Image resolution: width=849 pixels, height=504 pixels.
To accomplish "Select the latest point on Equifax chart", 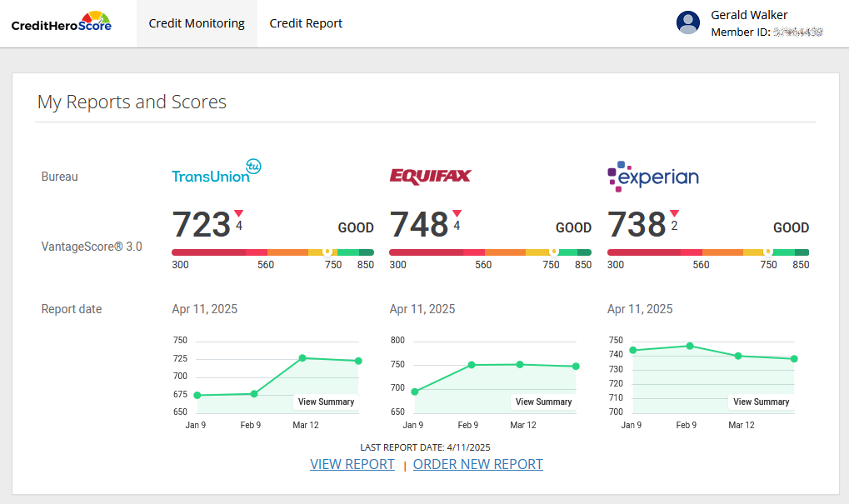I will [x=576, y=367].
